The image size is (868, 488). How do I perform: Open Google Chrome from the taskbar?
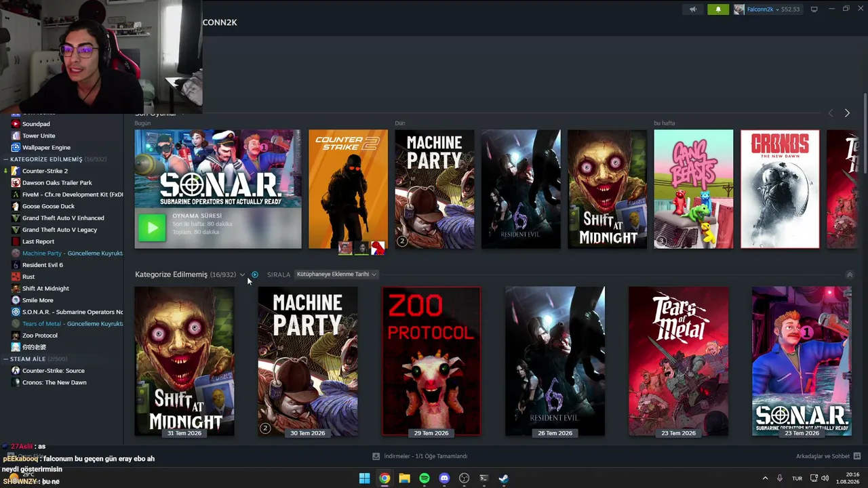(x=384, y=479)
